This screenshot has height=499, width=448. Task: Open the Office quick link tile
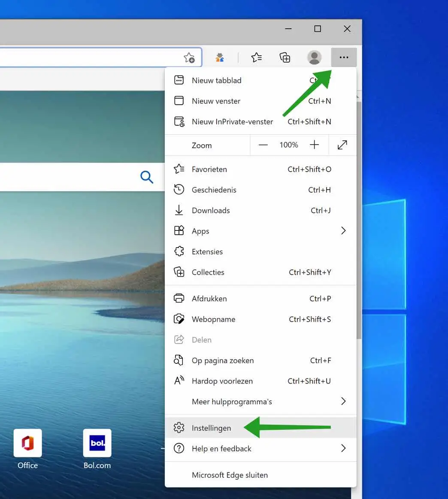point(28,443)
